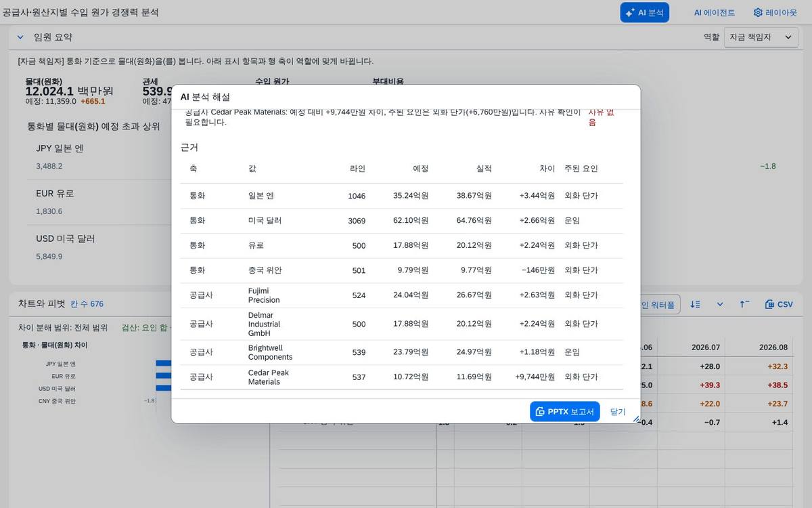Click the 예정 column header in dialog
Image resolution: width=812 pixels, height=508 pixels.
click(x=420, y=169)
